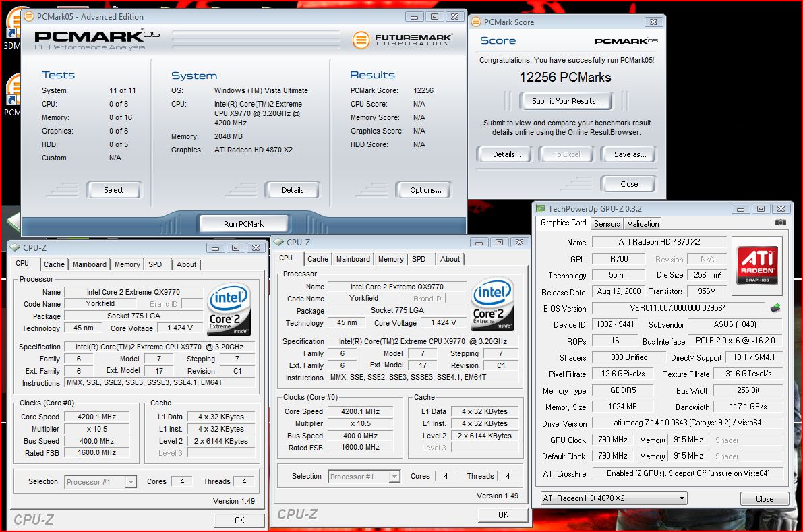Click Bus Speed value in right CPU-Z
The image size is (803, 532).
click(x=361, y=436)
